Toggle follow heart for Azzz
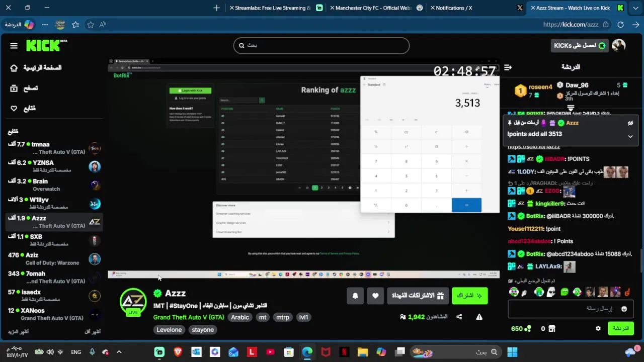This screenshot has width=644, height=362. pyautogui.click(x=375, y=296)
